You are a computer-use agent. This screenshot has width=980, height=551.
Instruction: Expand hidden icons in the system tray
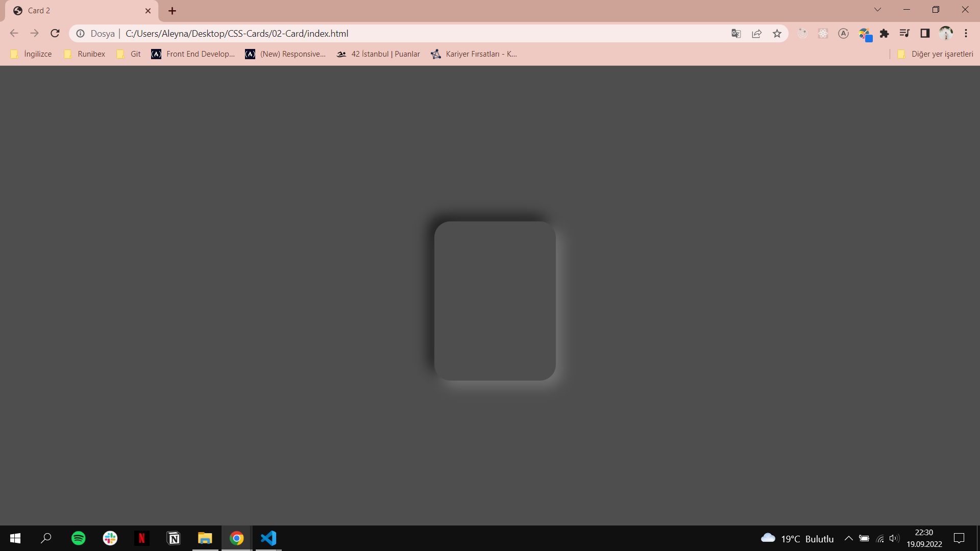[x=849, y=538]
